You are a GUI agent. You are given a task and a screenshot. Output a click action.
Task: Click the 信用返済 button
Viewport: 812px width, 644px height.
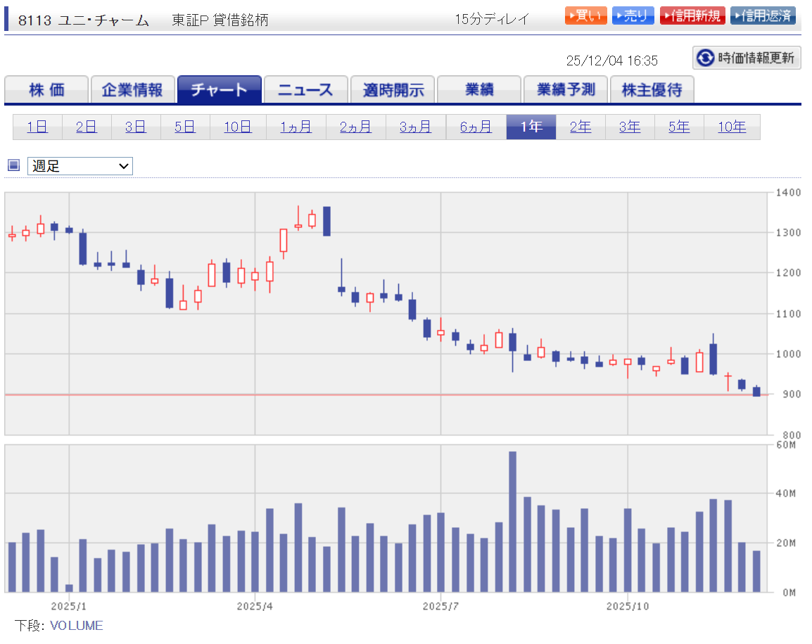[x=763, y=15]
